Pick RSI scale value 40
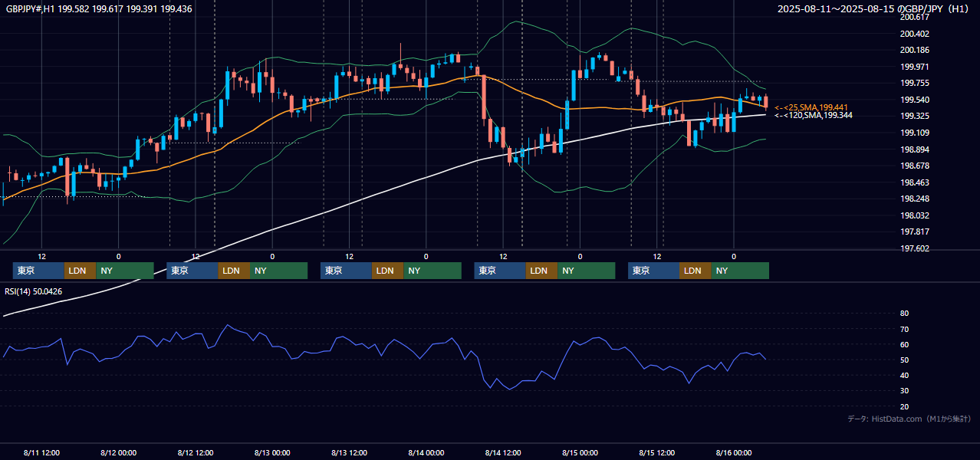 tap(904, 375)
